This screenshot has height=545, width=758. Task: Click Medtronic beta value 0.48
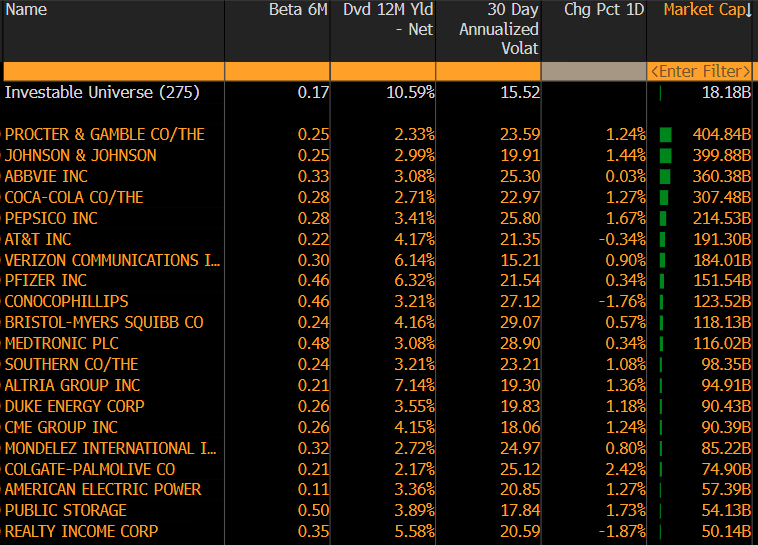click(x=313, y=343)
